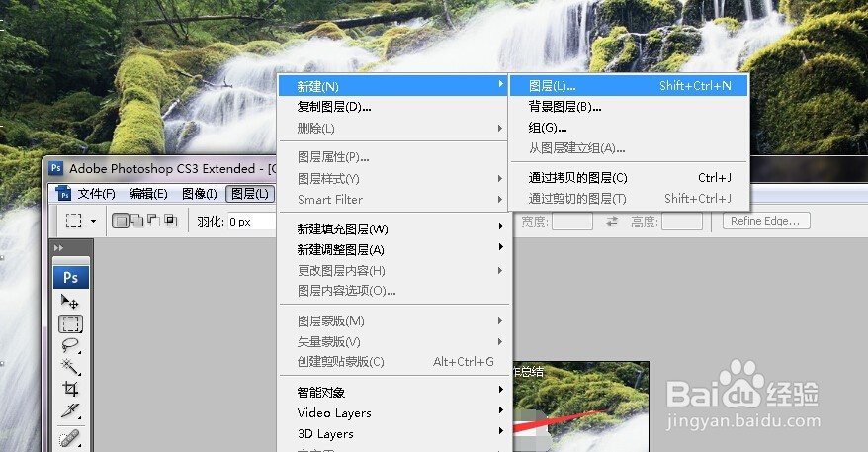Choose 新建(N) in the Layer menu

[x=391, y=86]
